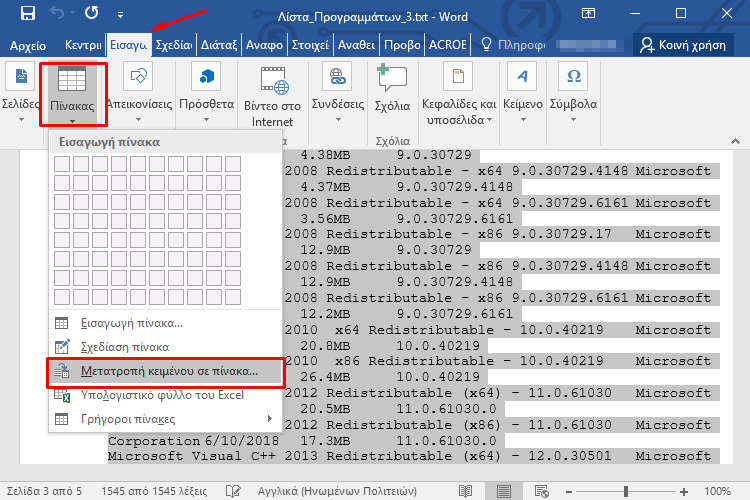Click the Πίνακας table button

(x=72, y=94)
